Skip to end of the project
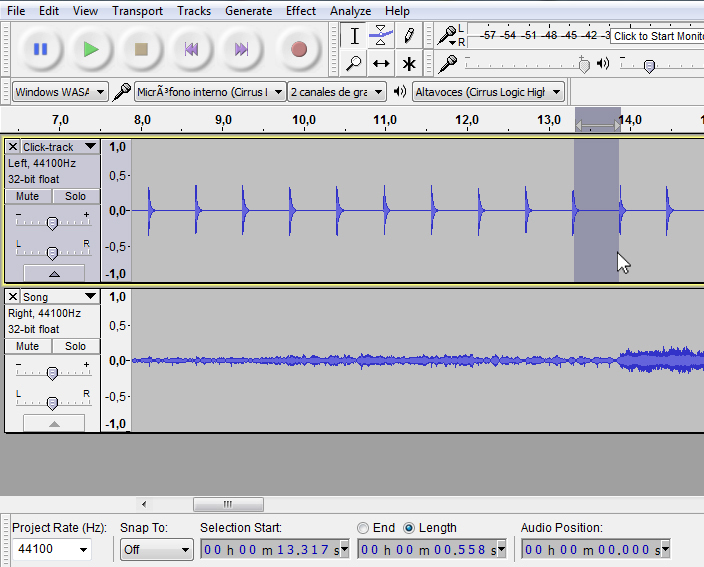Screen dimensions: 704x567 [x=242, y=49]
